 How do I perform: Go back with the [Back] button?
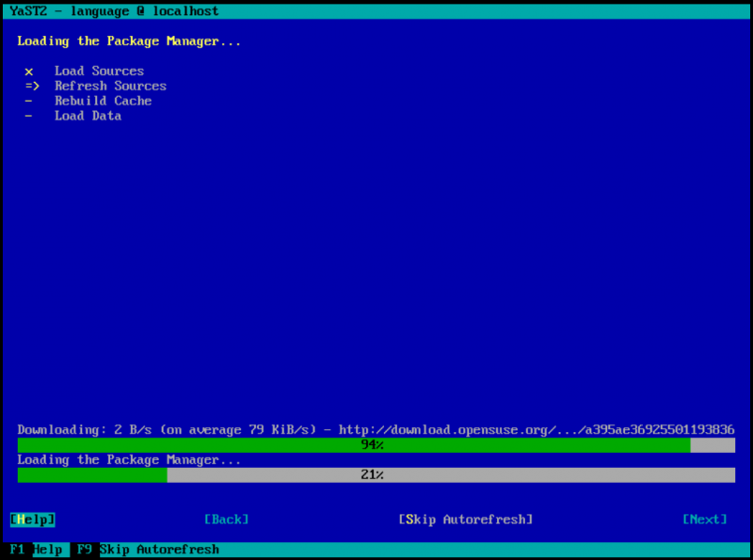[227, 520]
